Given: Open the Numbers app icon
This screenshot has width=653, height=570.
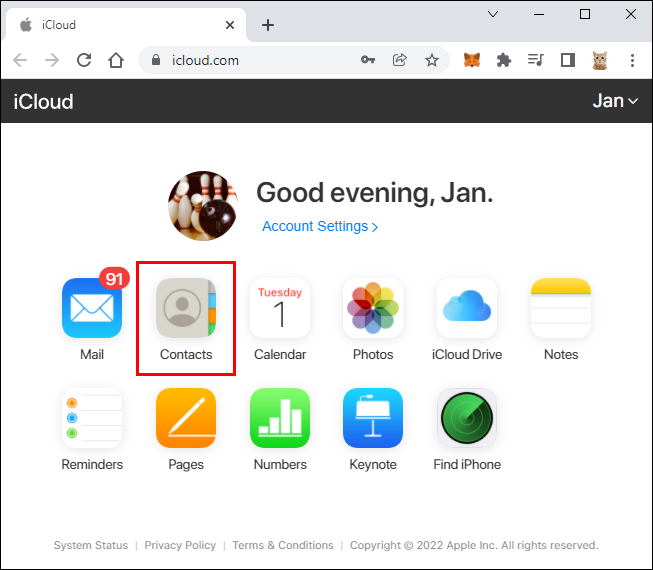Looking at the screenshot, I should pos(280,418).
